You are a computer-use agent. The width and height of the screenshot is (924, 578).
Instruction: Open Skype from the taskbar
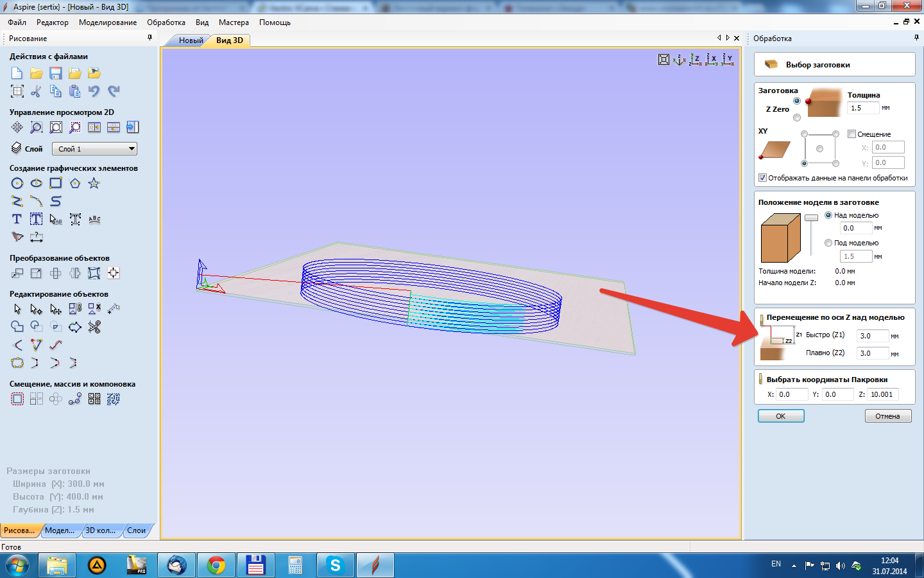click(335, 566)
